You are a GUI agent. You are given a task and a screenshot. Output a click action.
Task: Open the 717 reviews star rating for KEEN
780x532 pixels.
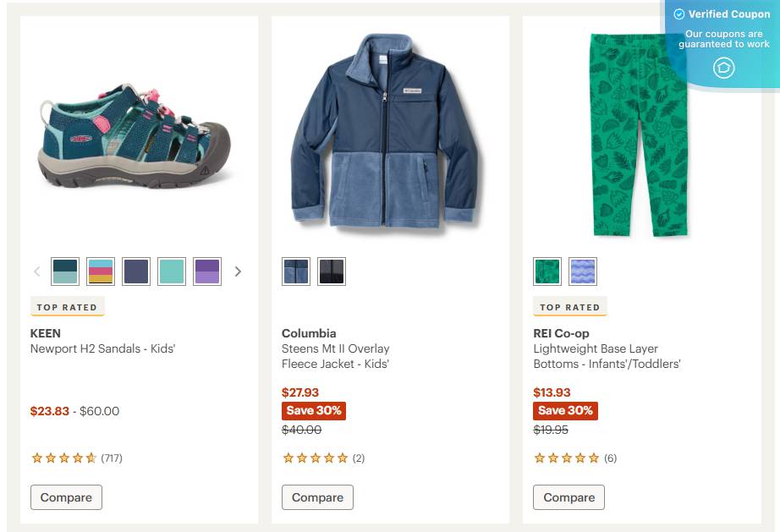[x=77, y=458]
